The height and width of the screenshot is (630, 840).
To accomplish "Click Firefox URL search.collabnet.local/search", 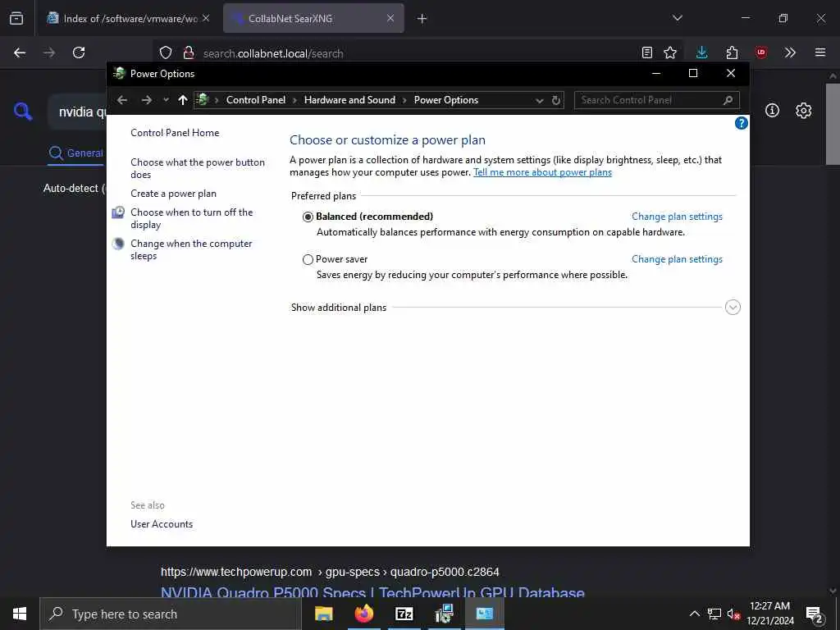I will tap(273, 53).
